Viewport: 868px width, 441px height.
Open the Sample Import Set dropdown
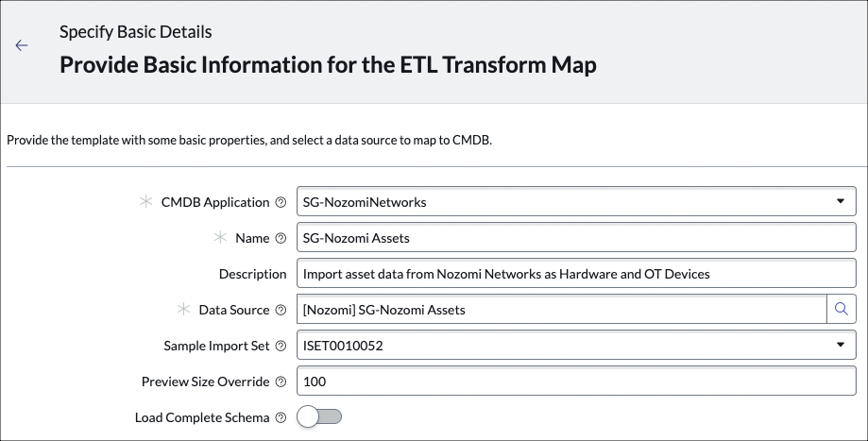576,346
